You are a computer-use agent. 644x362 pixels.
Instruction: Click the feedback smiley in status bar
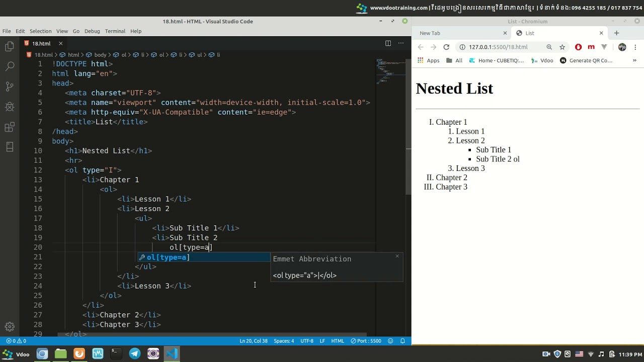(390, 341)
